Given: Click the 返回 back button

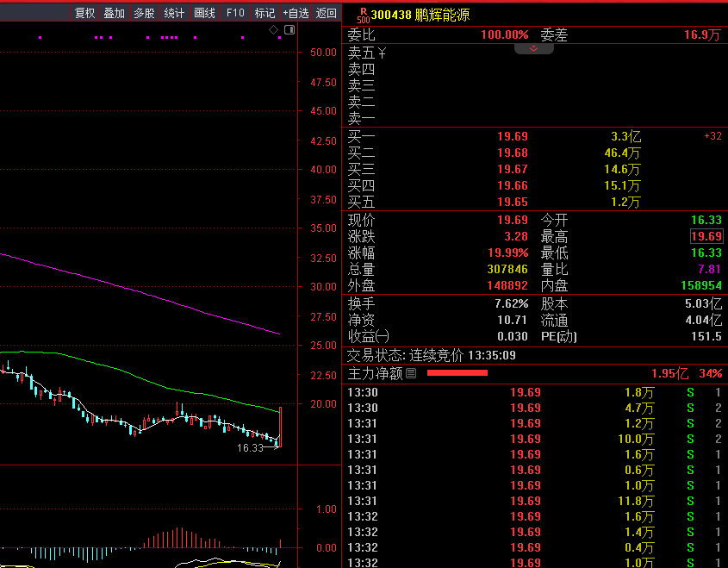Looking at the screenshot, I should 326,13.
